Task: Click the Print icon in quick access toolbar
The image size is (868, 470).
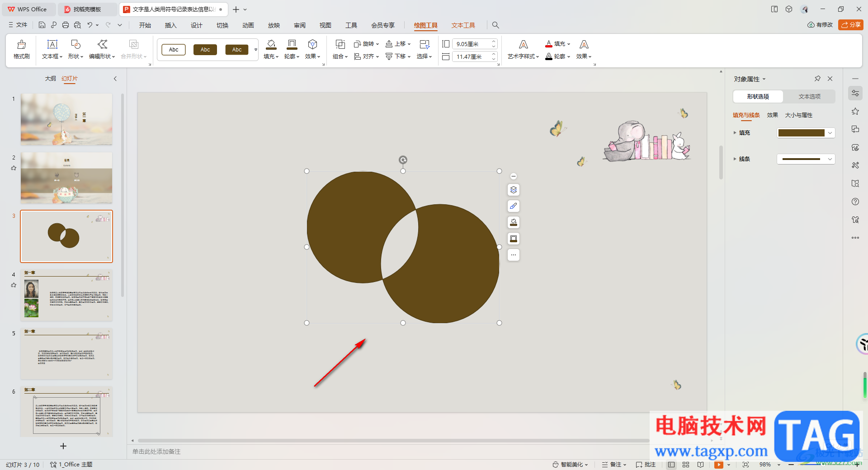Action: 66,25
